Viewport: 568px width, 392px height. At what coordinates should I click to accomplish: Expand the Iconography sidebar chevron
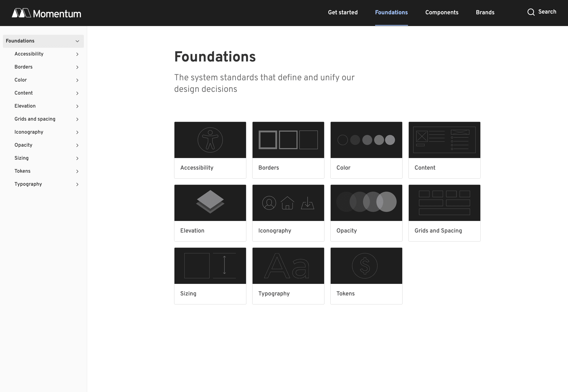[x=77, y=132]
